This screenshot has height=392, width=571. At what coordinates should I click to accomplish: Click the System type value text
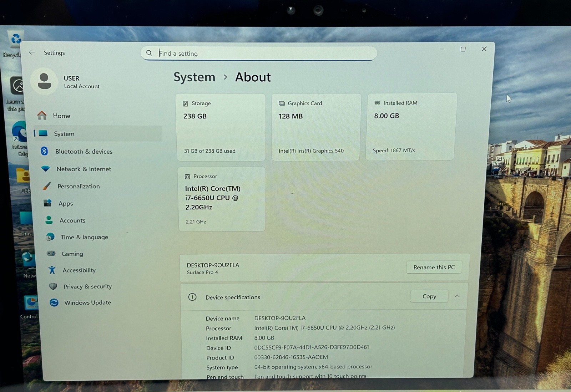[313, 367]
